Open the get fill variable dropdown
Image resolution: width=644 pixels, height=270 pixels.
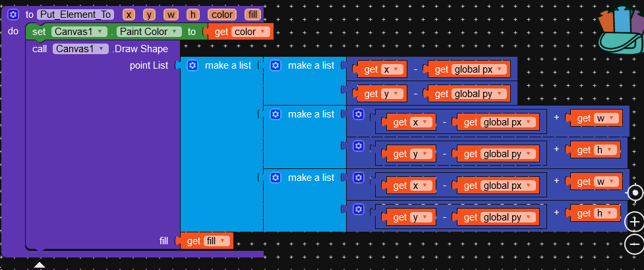tap(217, 241)
